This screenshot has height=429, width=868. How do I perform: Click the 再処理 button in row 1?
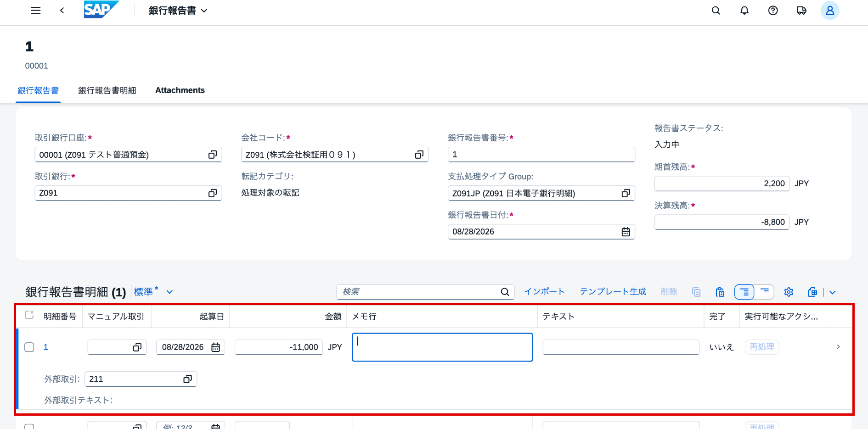(x=762, y=347)
